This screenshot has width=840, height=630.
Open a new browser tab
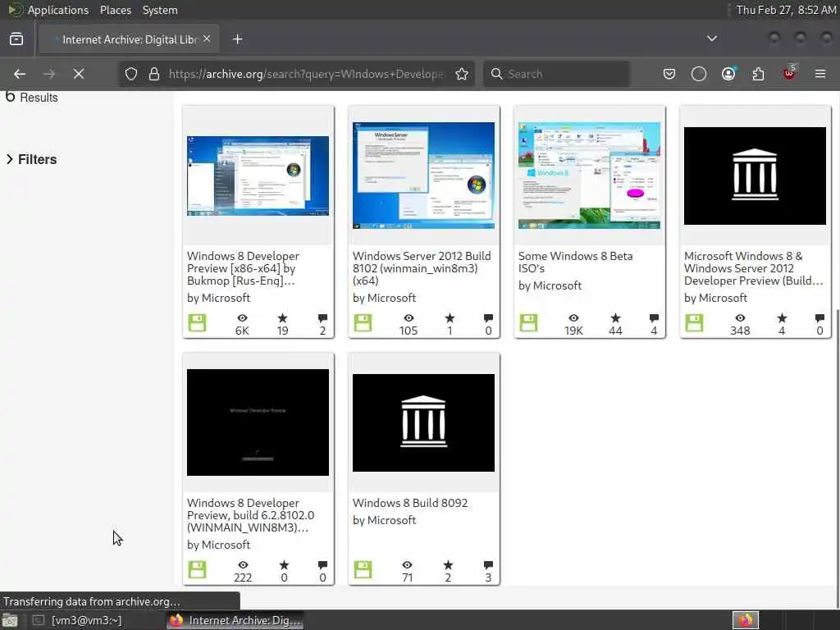pyautogui.click(x=238, y=39)
